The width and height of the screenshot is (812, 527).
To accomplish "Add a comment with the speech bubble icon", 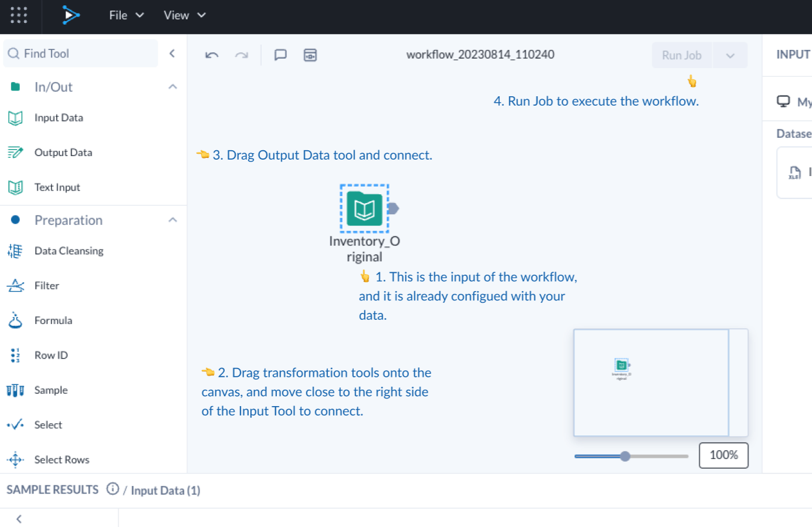I will [x=280, y=55].
